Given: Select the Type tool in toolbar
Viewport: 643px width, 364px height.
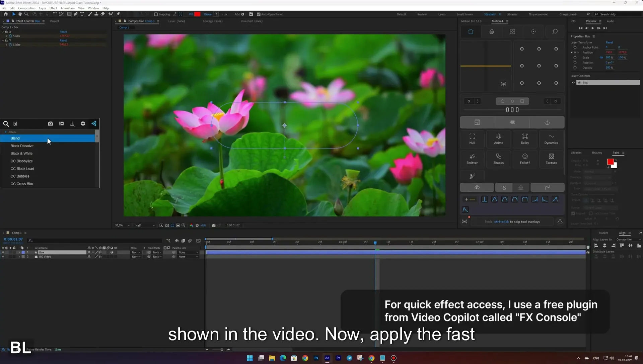Looking at the screenshot, I should pyautogui.click(x=82, y=14).
